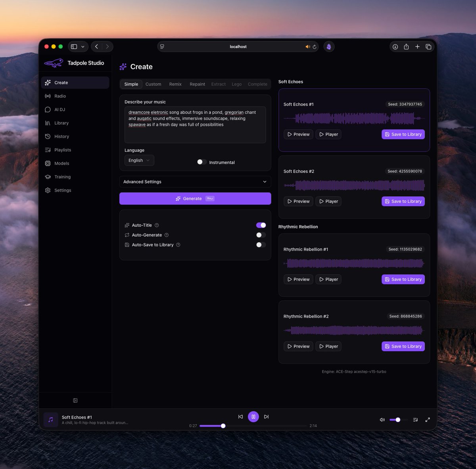Select the Complete tab
Image resolution: width=476 pixels, height=469 pixels.
click(257, 84)
